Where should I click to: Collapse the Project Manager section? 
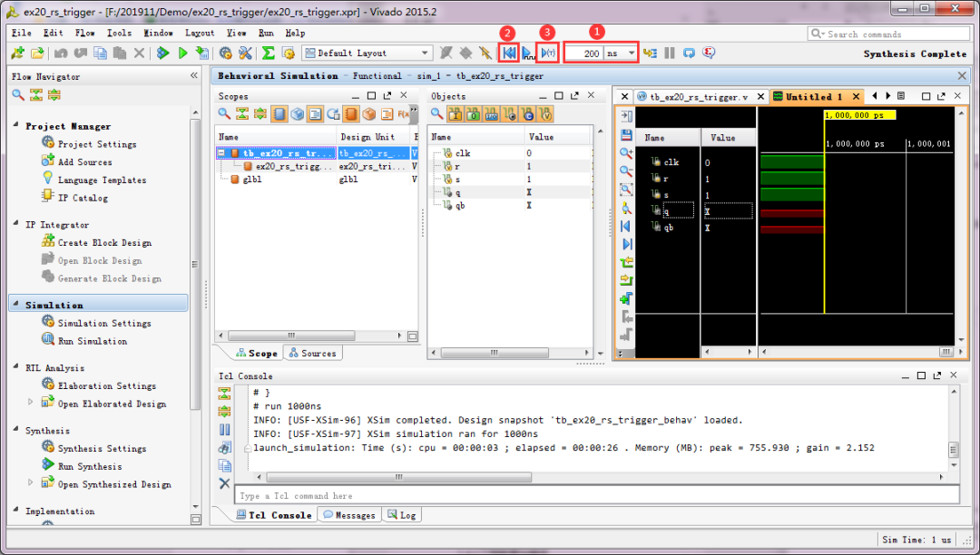(16, 126)
